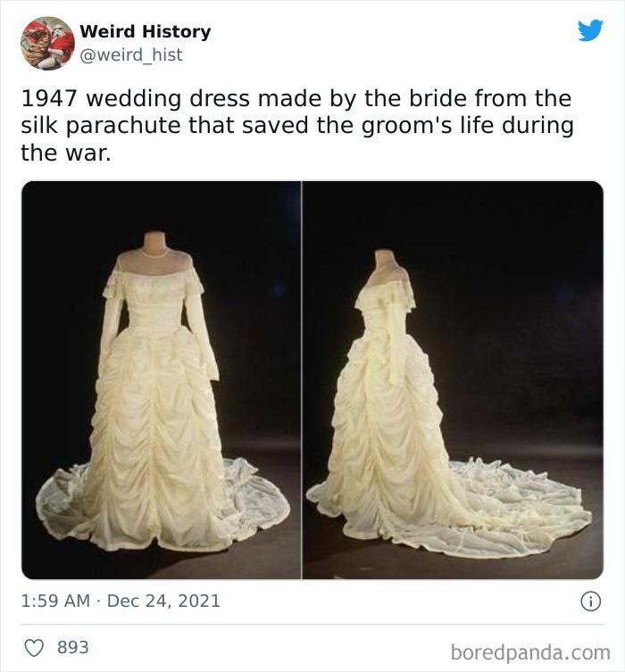Like the tweet using the heart icon
The height and width of the screenshot is (672, 625).
click(34, 648)
